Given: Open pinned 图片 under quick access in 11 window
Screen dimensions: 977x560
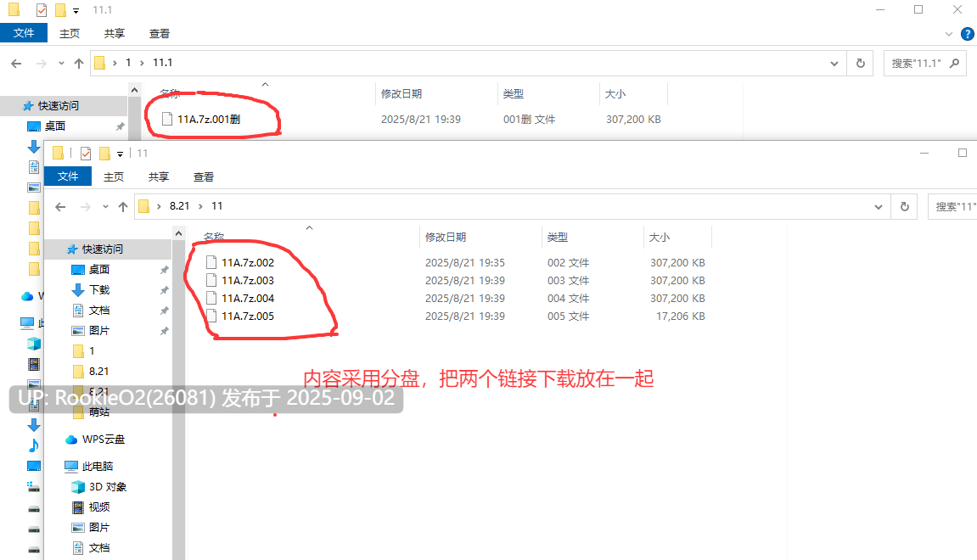Looking at the screenshot, I should (x=99, y=330).
